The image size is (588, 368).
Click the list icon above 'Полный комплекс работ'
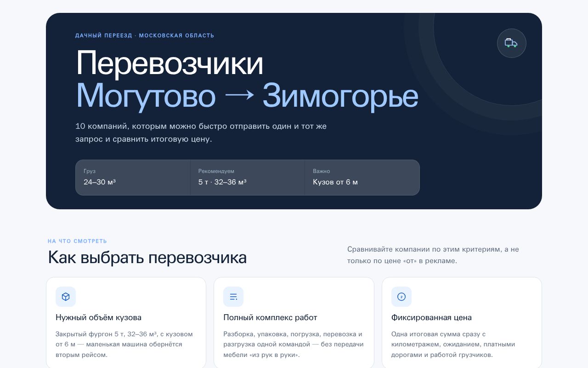coord(233,297)
